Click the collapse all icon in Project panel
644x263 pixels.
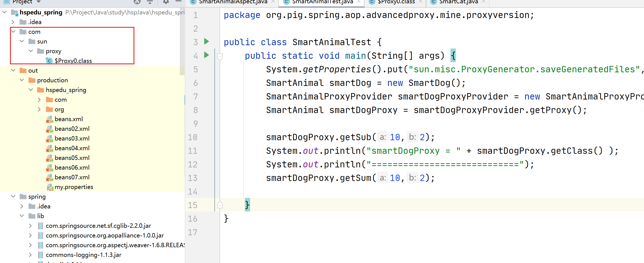click(x=150, y=2)
